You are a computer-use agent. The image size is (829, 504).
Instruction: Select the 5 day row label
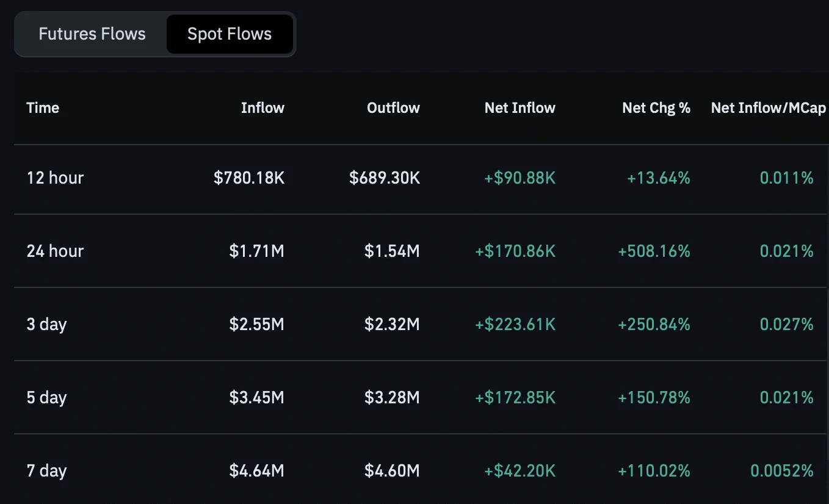(x=46, y=397)
